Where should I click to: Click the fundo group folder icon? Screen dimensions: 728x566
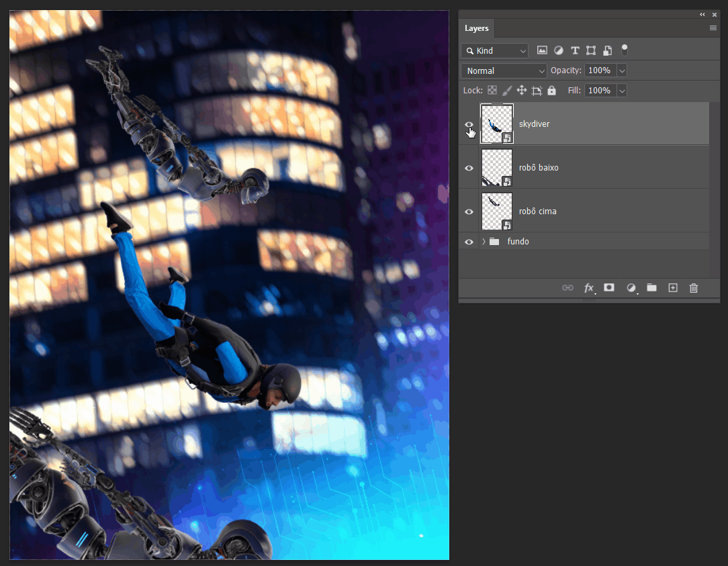494,242
